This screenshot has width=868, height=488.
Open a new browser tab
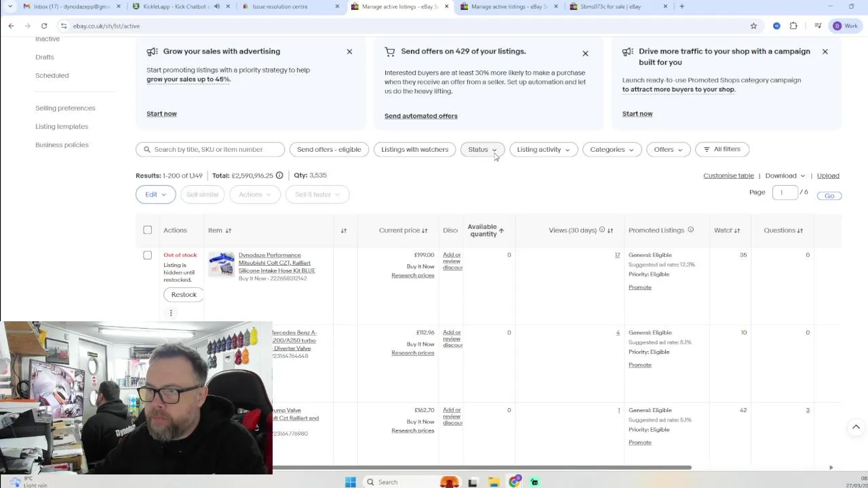tap(682, 7)
